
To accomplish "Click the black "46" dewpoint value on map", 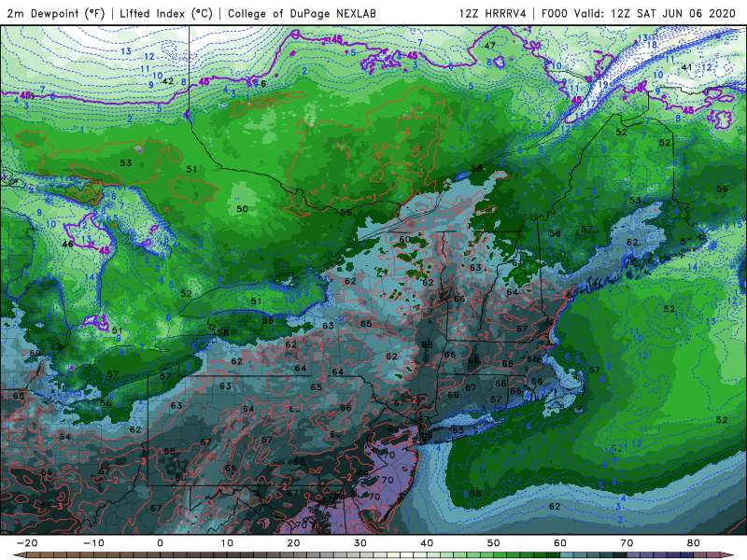I will (67, 245).
